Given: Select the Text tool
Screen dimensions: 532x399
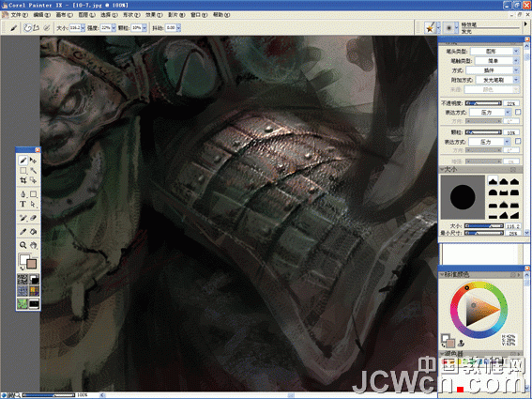Looking at the screenshot, I should click(x=23, y=204).
